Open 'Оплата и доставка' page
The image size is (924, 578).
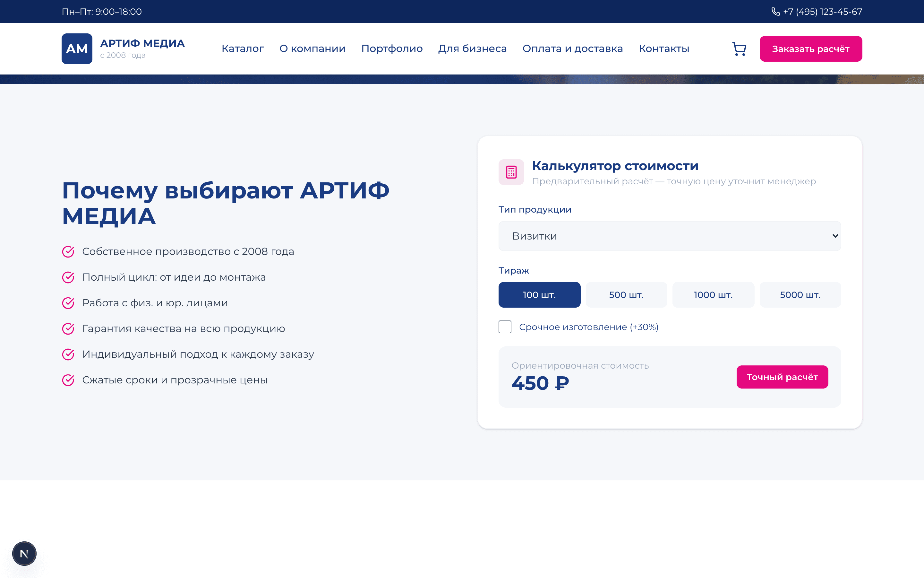(x=573, y=48)
